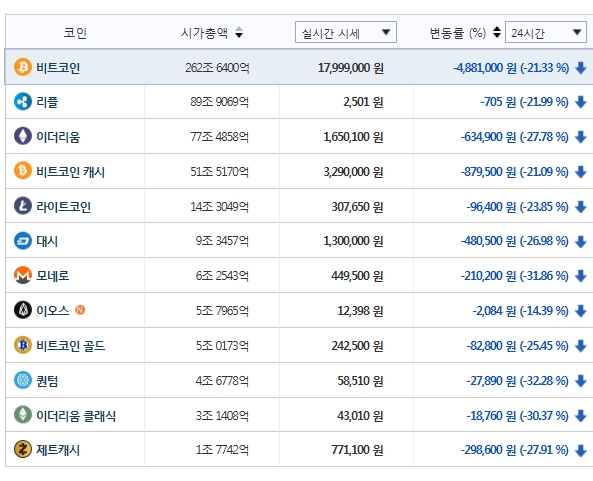The height and width of the screenshot is (481, 593).
Task: Click the down arrow in 비트코인 row
Action: pyautogui.click(x=581, y=68)
